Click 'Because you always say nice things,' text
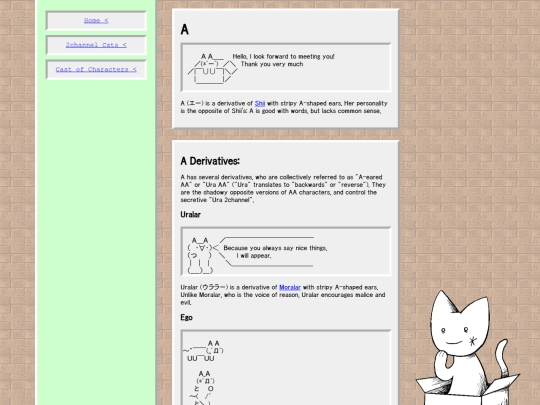 (x=275, y=248)
